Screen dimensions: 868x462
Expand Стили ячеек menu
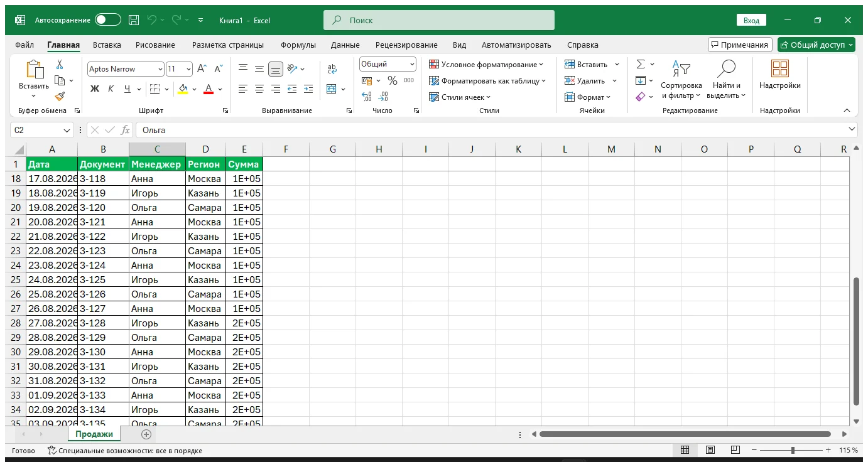(x=460, y=97)
